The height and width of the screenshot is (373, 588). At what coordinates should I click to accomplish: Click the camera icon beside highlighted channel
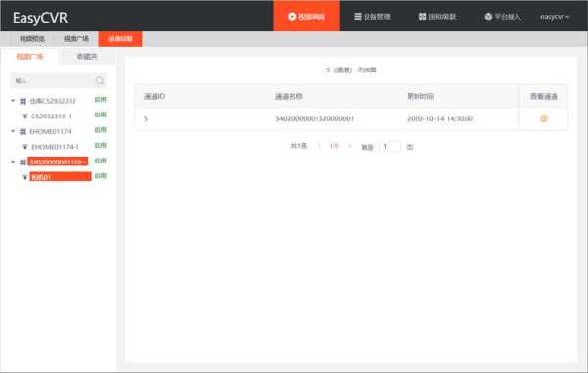pos(24,177)
